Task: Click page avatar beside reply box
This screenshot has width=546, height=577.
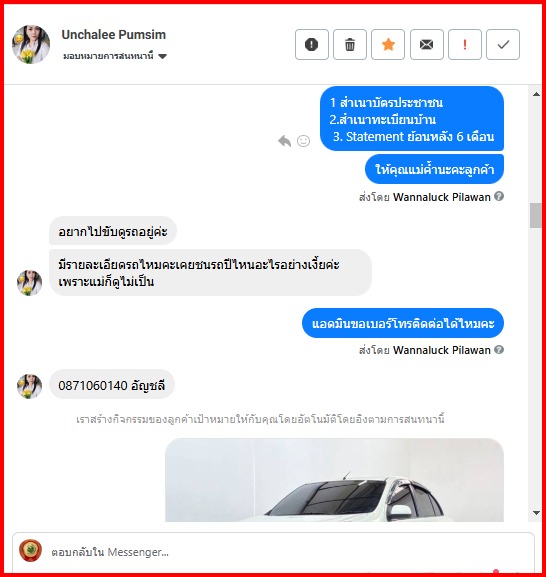Action: [30, 551]
